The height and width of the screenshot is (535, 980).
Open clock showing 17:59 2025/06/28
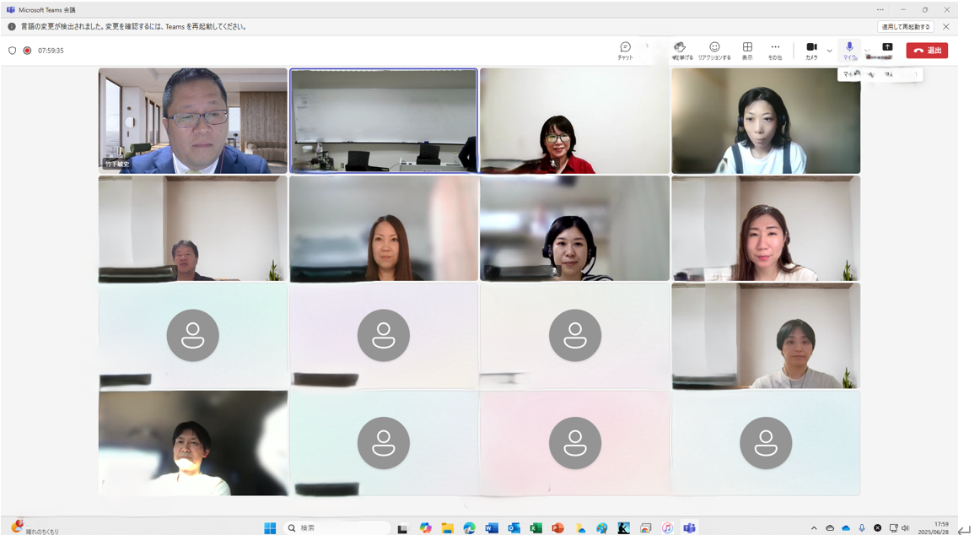point(933,528)
